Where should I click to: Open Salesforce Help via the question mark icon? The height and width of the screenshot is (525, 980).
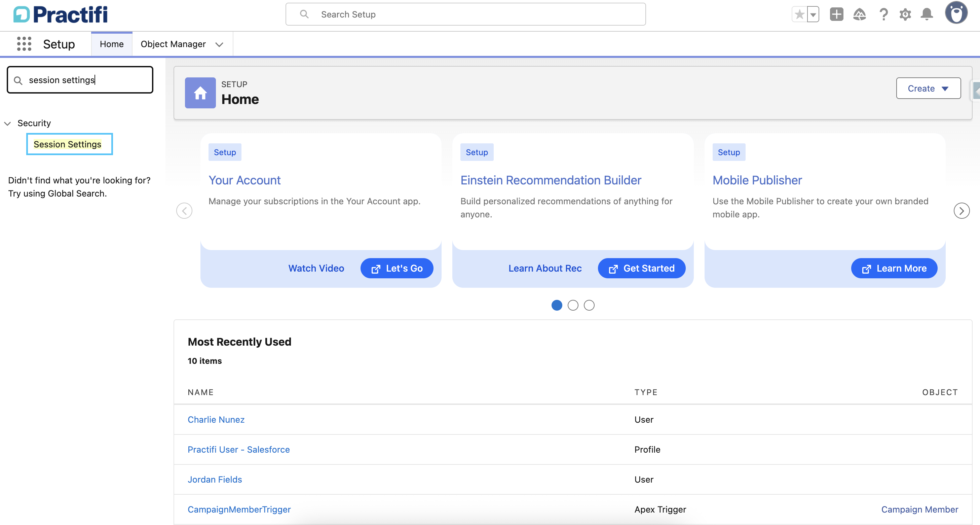point(883,14)
